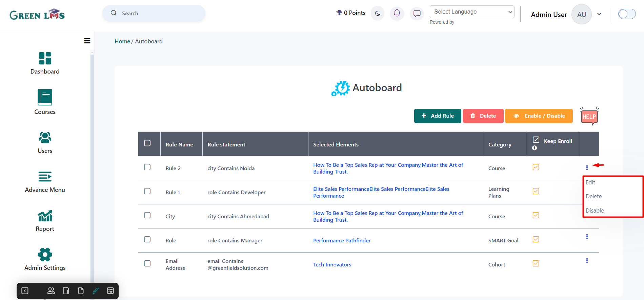The height and width of the screenshot is (300, 644).
Task: Click the Selected Elements column header
Action: (336, 145)
